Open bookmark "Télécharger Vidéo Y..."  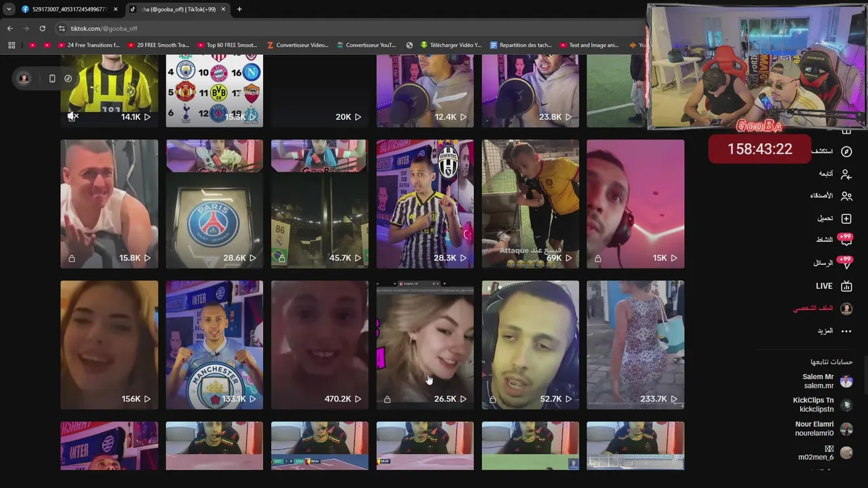450,45
